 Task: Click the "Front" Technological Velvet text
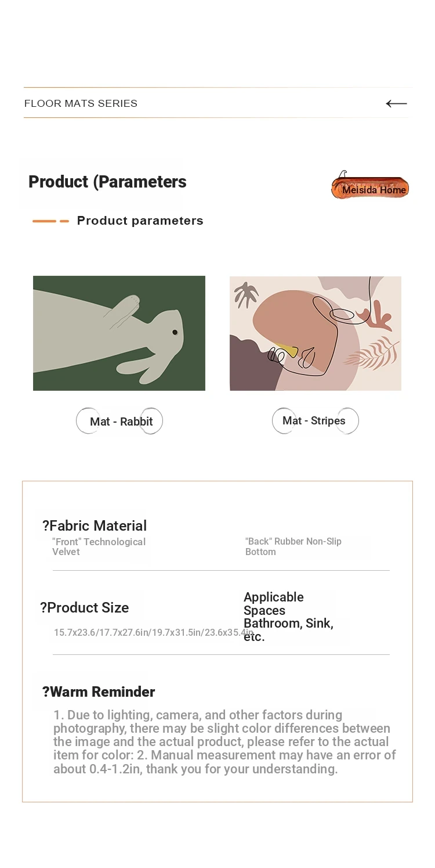click(99, 546)
